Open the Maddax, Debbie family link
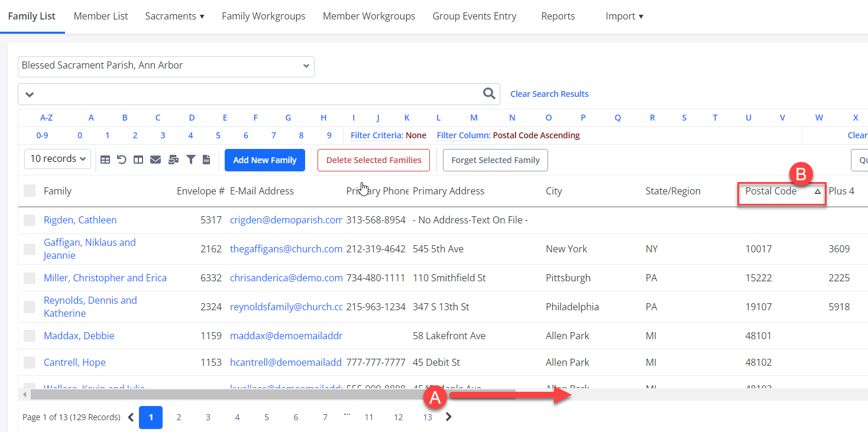 pyautogui.click(x=79, y=336)
